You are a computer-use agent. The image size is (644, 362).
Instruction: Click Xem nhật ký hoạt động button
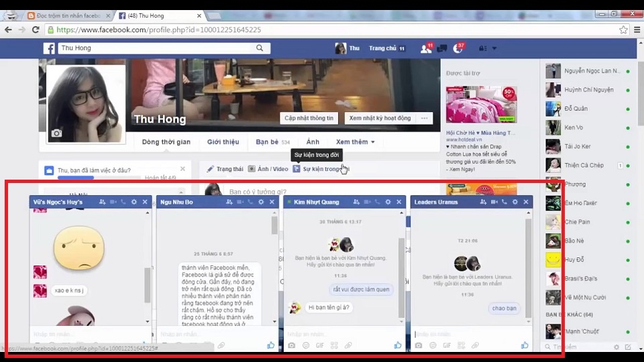(380, 118)
